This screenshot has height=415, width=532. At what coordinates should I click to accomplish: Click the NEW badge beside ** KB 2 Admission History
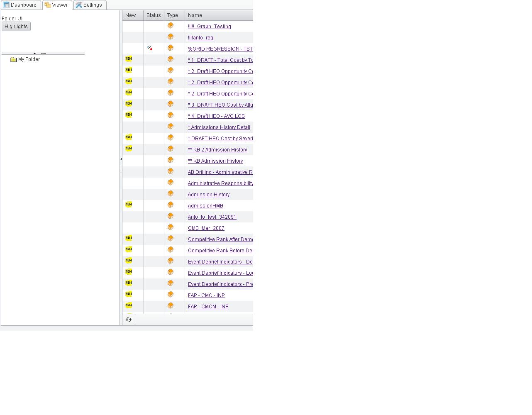coord(129,148)
